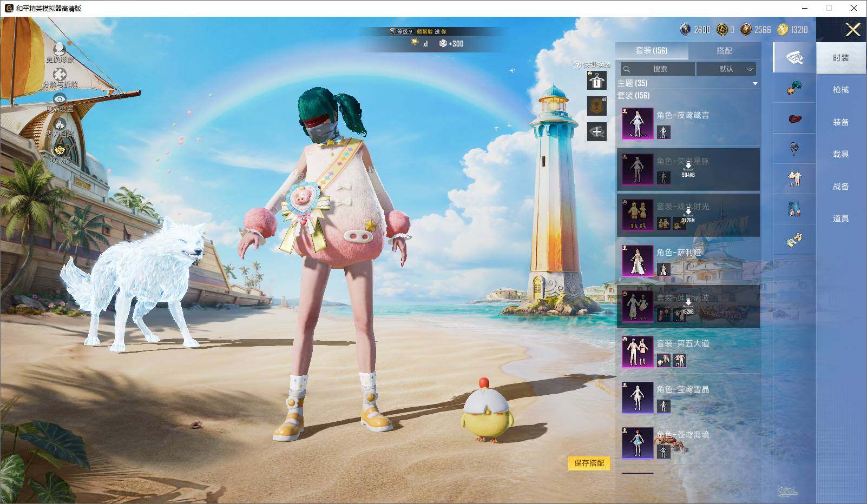Select wardrobe slot 1 hanger icon
The width and height of the screenshot is (867, 504).
596,81
